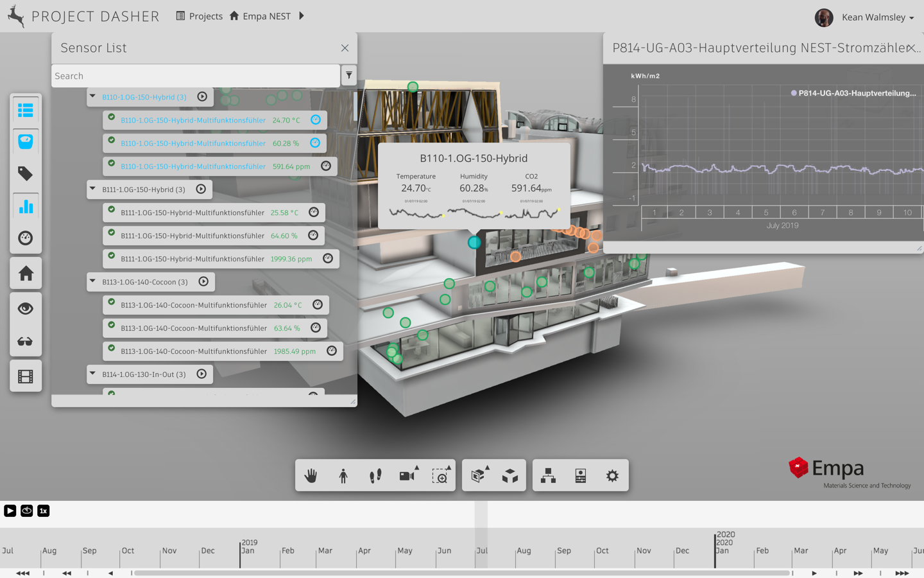
Task: Open the bar chart panel icon
Action: (26, 206)
